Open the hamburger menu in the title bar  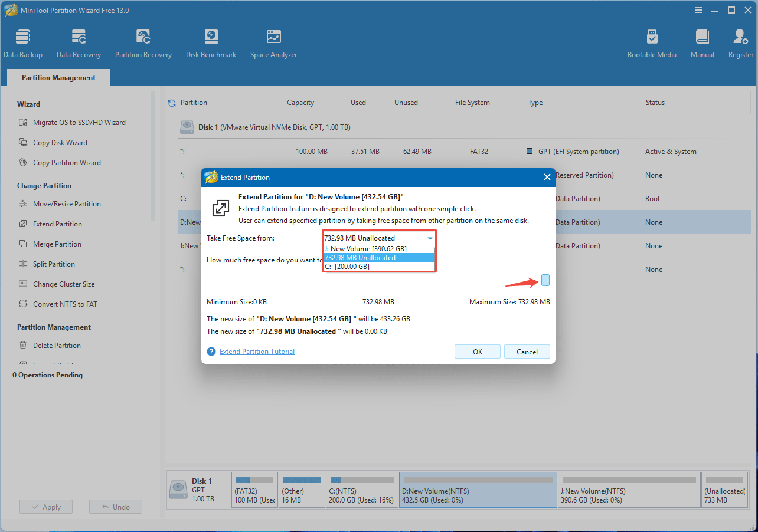click(x=698, y=10)
